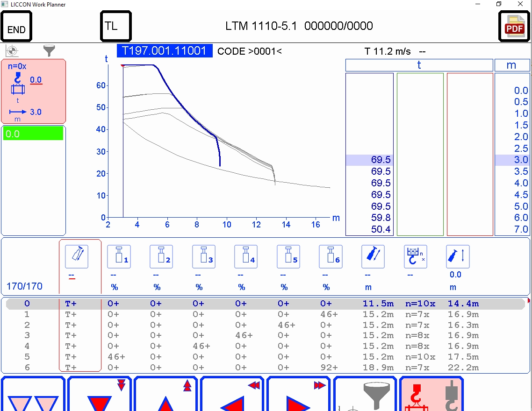This screenshot has width=532, height=411.
Task: Click the telescope mode column icon
Action: (x=77, y=257)
